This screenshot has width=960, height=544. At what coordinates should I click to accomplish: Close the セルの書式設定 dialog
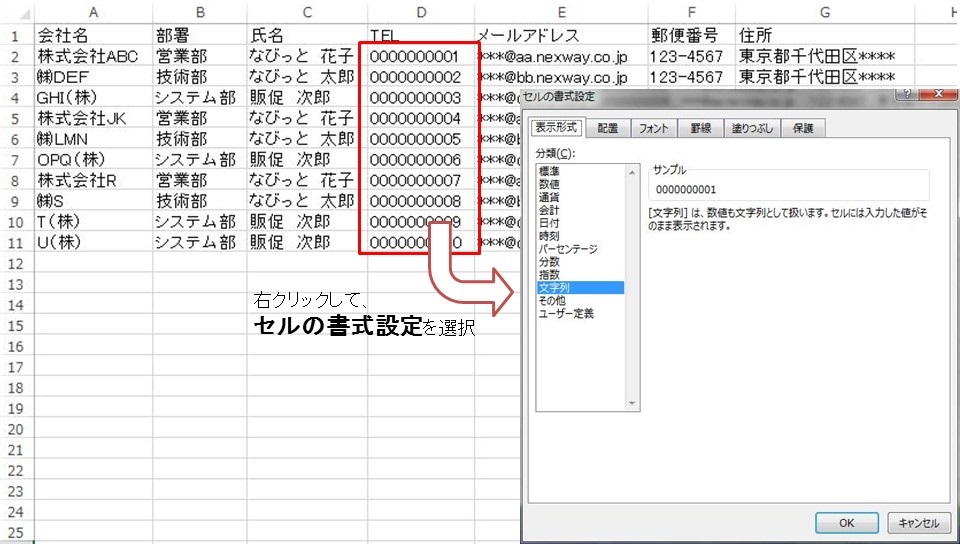tap(939, 95)
